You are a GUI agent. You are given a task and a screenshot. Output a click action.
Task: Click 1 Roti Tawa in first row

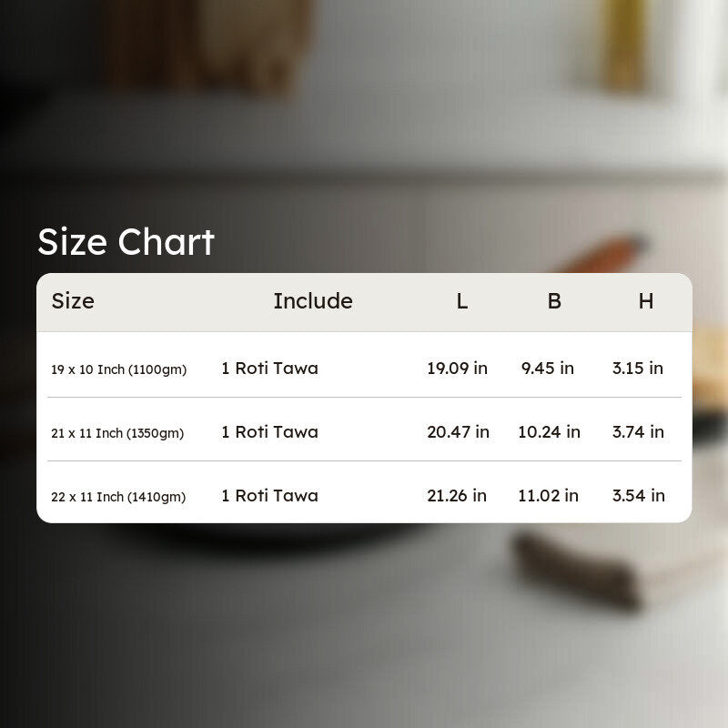269,369
